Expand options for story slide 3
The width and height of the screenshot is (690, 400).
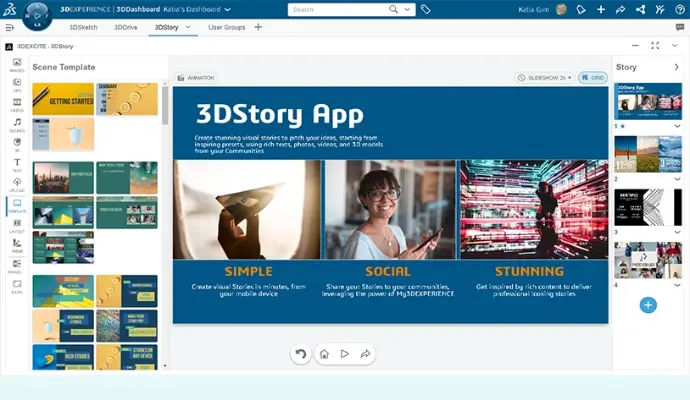pos(677,232)
